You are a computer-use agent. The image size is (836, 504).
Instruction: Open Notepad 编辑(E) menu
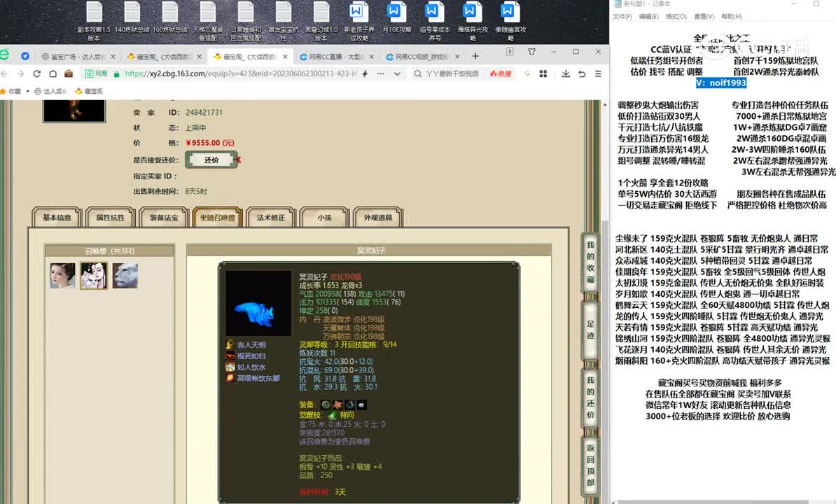click(x=649, y=17)
